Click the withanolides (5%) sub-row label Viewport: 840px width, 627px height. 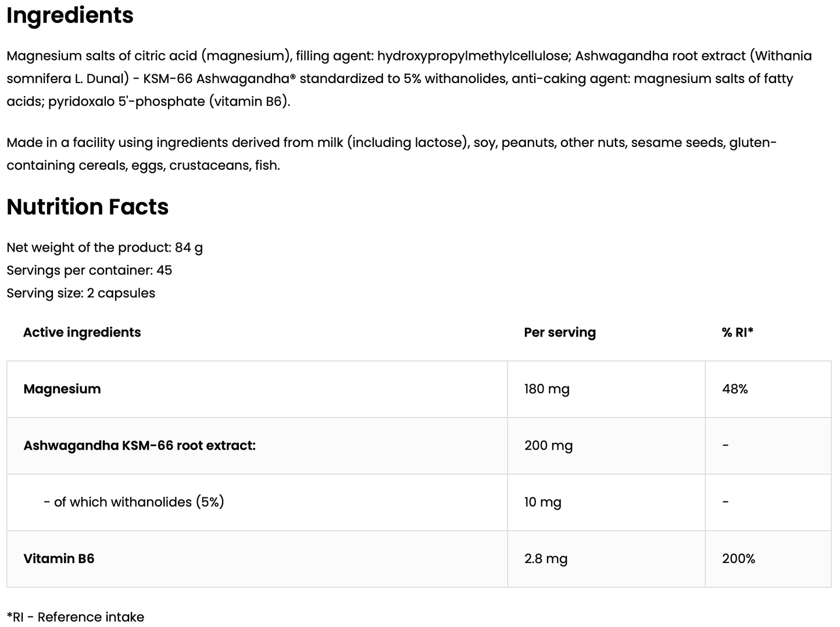click(x=134, y=502)
